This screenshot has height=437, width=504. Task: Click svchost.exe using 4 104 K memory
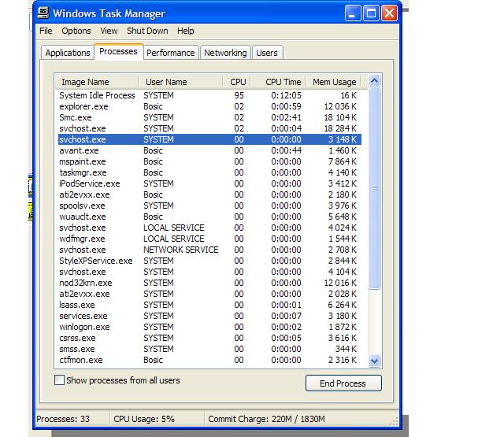click(x=209, y=272)
